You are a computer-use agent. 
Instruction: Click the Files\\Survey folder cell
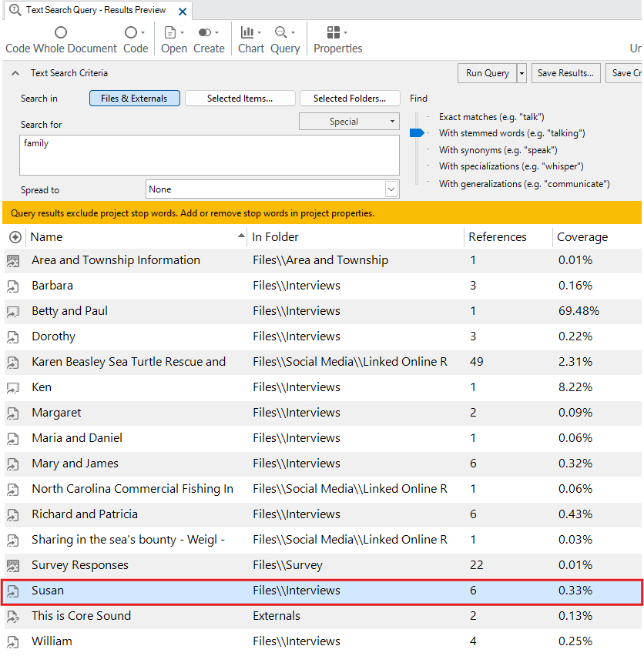[287, 565]
